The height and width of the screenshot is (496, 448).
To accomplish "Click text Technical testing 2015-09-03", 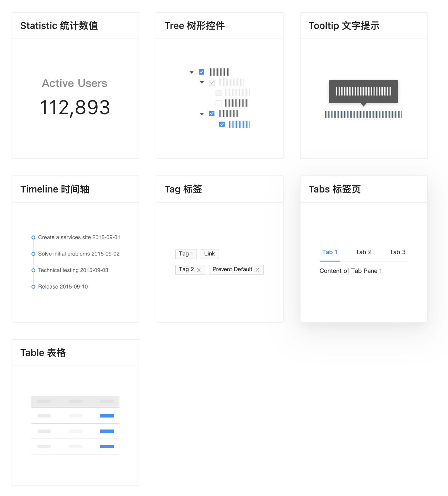I will click(73, 270).
